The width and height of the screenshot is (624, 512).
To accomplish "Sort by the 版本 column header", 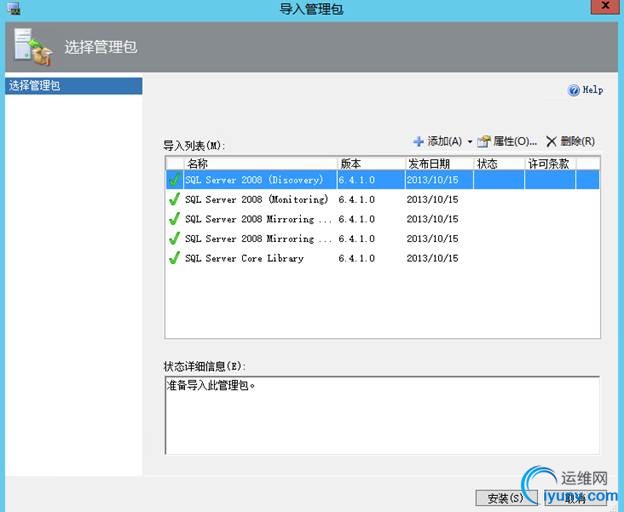I will point(371,164).
